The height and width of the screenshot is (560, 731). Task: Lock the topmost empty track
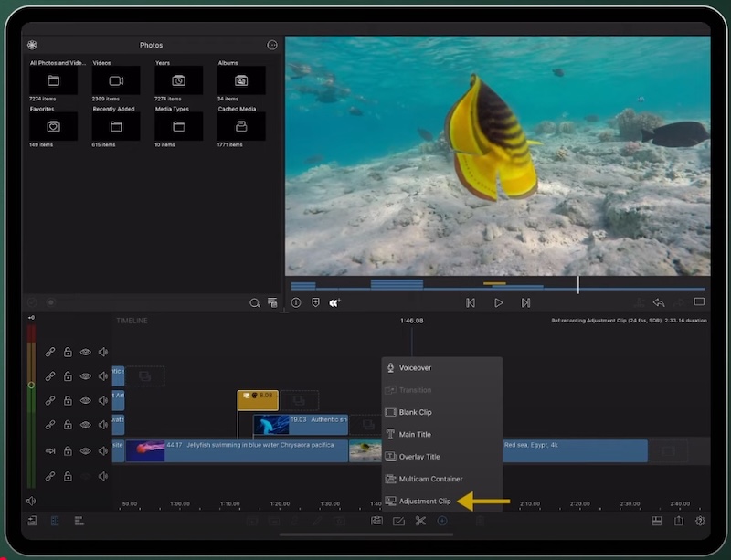click(x=68, y=352)
